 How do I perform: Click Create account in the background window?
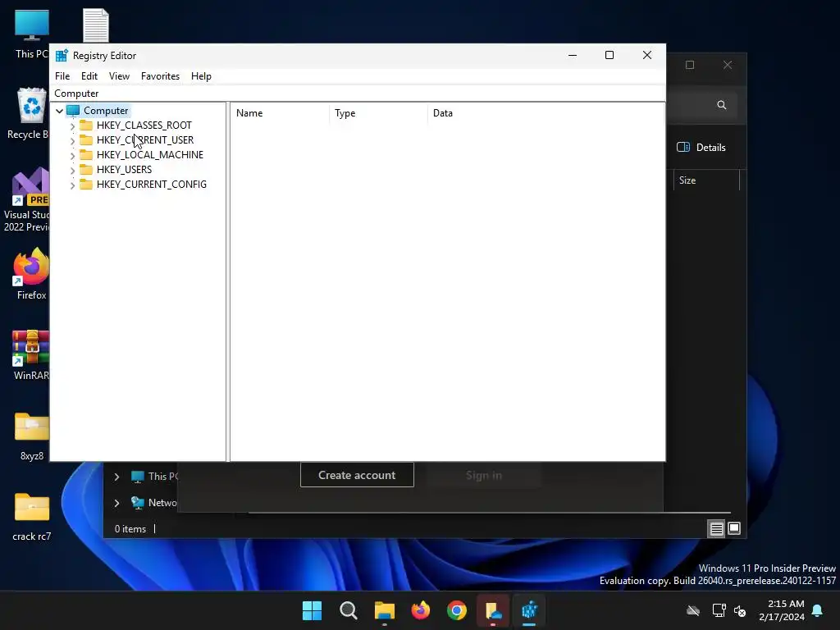coord(357,475)
